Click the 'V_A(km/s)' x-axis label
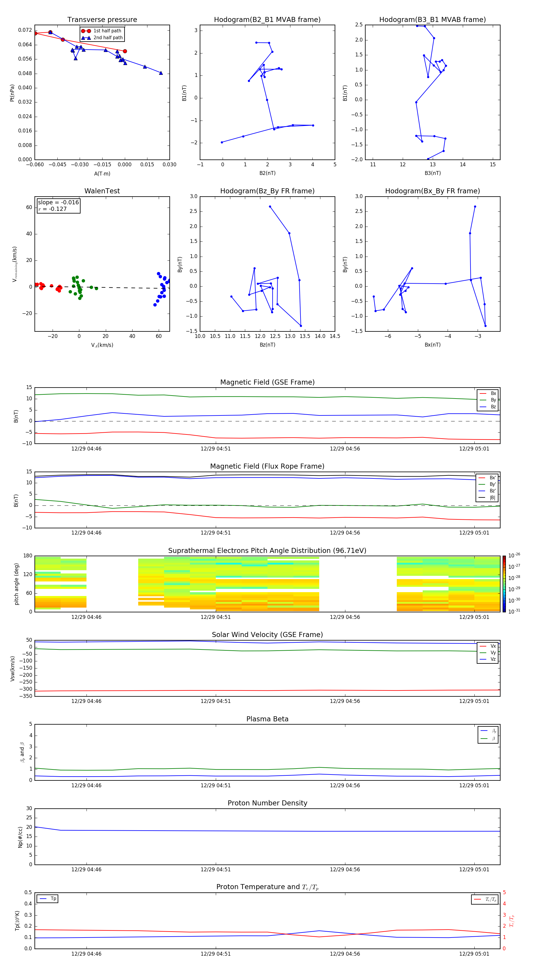Screen dimensions: 535x980 [102, 345]
